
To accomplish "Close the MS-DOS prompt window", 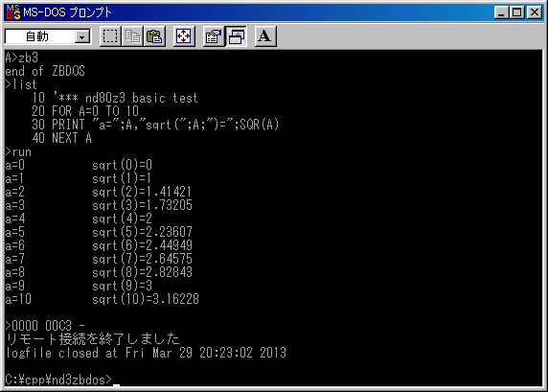I will click(535, 12).
